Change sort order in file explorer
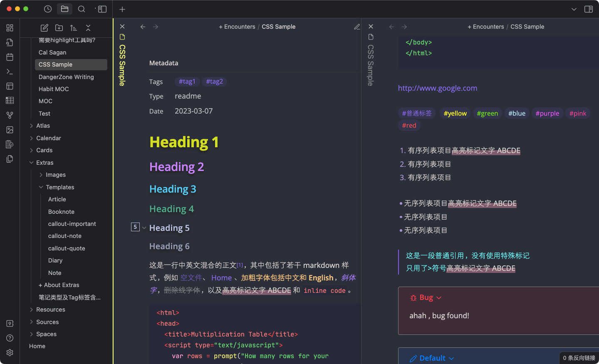The image size is (599, 364). pos(74,28)
